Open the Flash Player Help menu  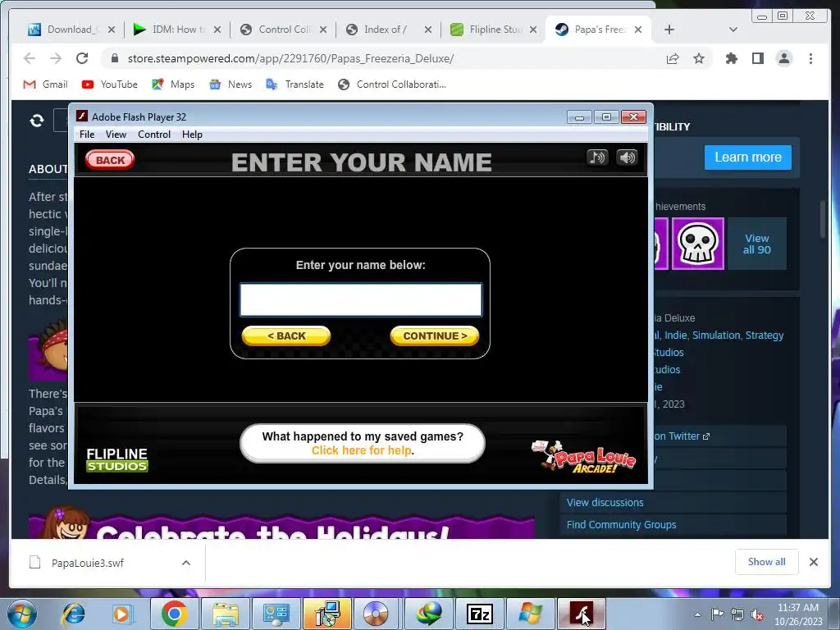click(x=192, y=135)
